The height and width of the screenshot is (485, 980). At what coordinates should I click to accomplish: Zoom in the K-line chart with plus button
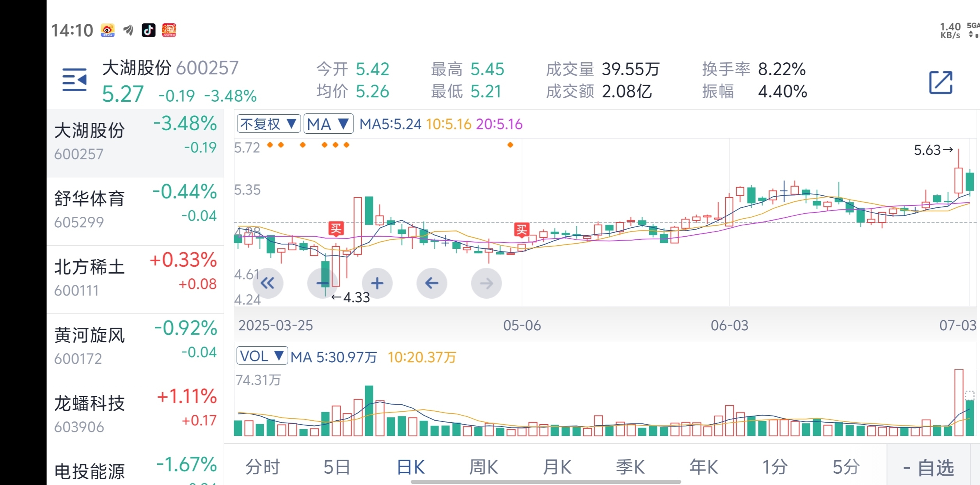click(x=377, y=283)
